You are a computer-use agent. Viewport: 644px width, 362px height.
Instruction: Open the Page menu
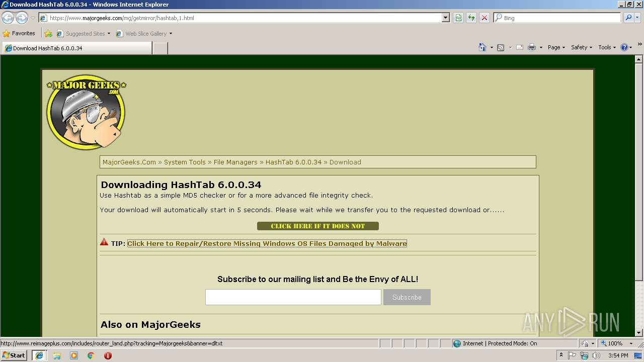556,47
